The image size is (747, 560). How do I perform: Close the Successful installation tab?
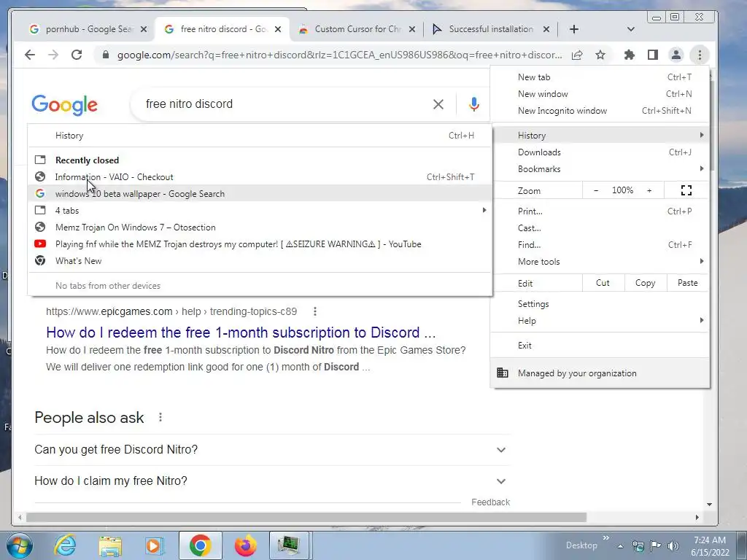tap(546, 29)
